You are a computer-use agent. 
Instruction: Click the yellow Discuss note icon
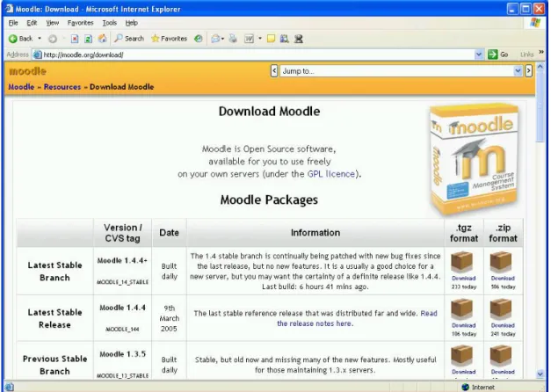(271, 39)
